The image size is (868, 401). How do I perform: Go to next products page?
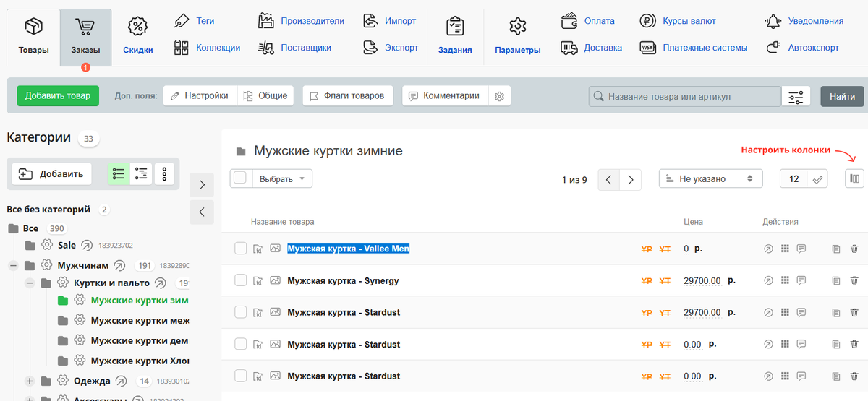coord(631,179)
